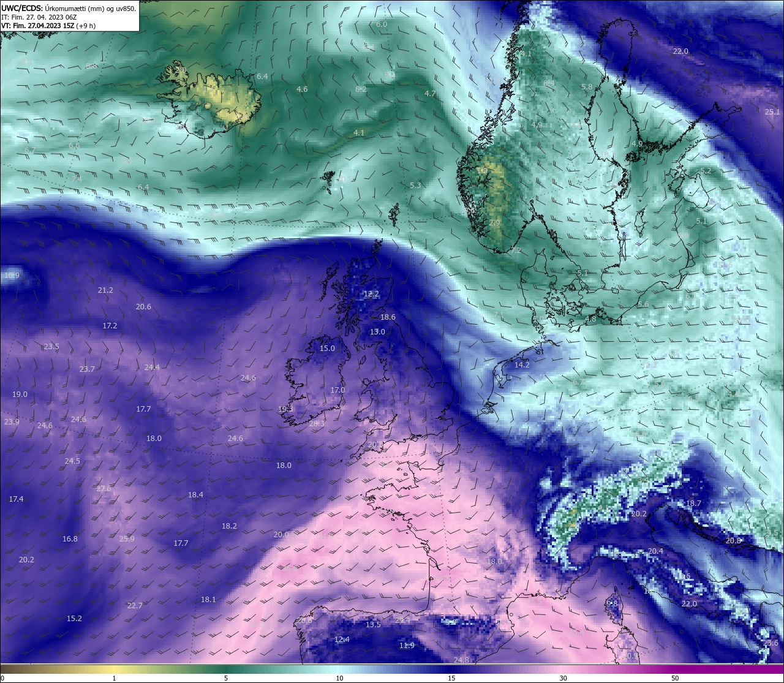Screen dimensions: 784x683
Task: Click the title text 'UWC/ECDS: Úrkomumætti (mm) og uv850.'
Action: [x=69, y=9]
